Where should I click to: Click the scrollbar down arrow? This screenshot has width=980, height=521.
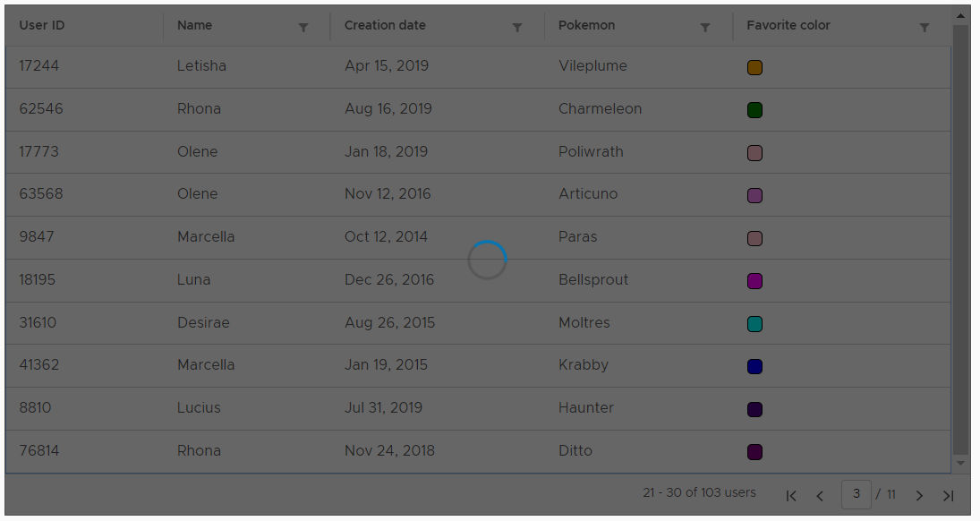pos(961,463)
